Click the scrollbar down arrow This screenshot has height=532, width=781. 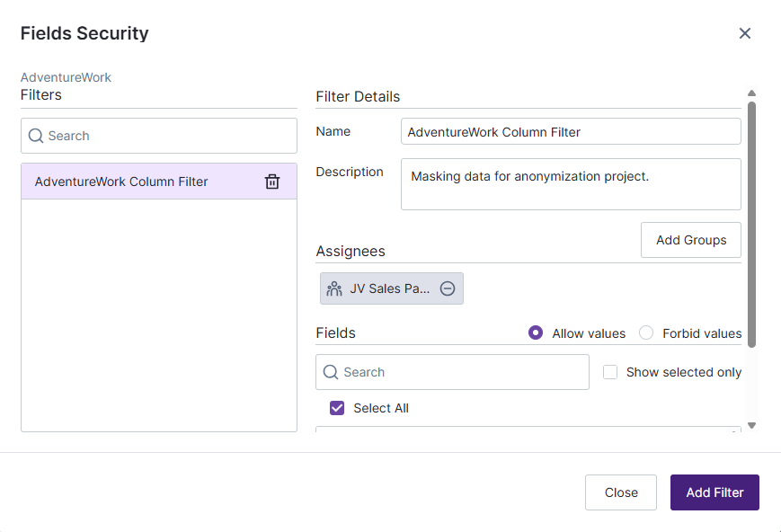751,423
